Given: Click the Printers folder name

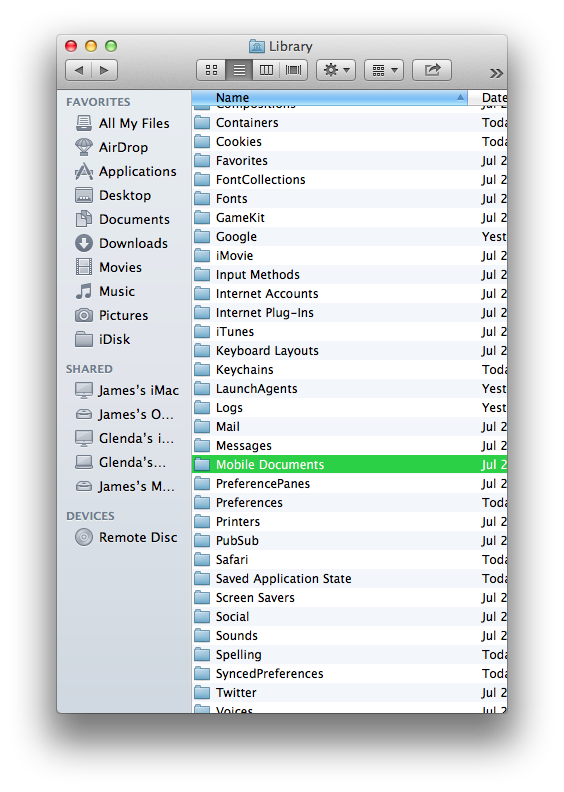Looking at the screenshot, I should pos(238,522).
